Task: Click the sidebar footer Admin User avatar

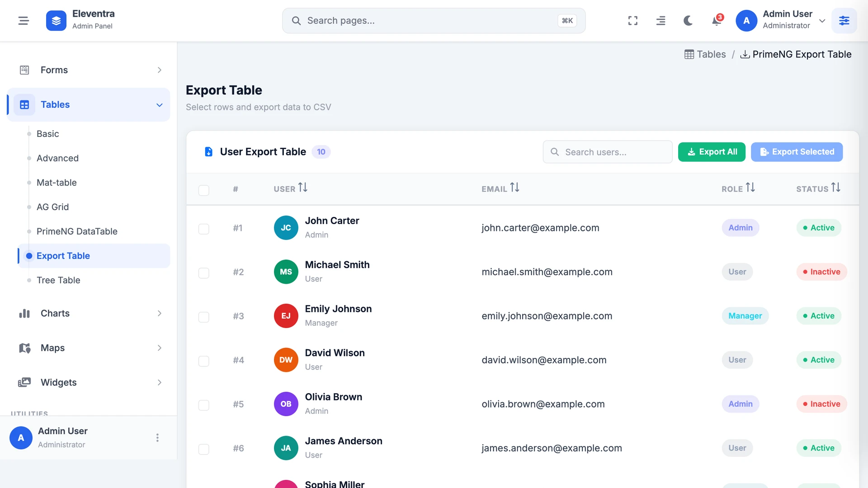Action: pyautogui.click(x=21, y=438)
